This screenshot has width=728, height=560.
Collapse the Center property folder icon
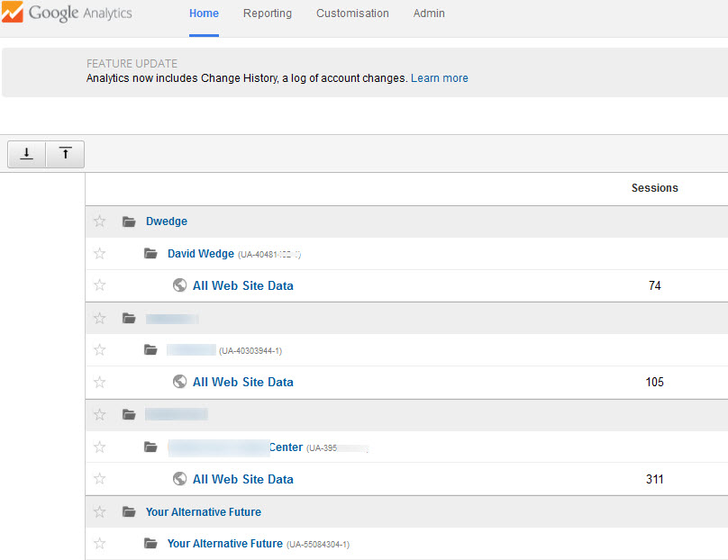click(150, 447)
